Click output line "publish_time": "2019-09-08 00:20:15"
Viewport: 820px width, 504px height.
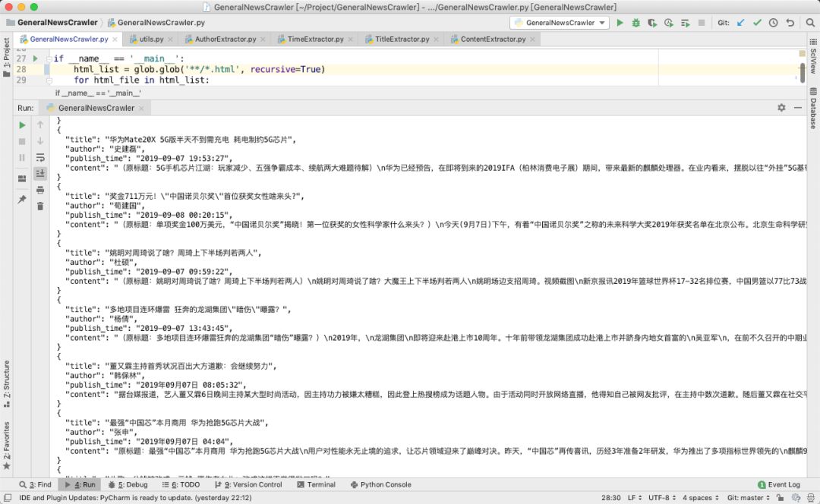[149, 215]
